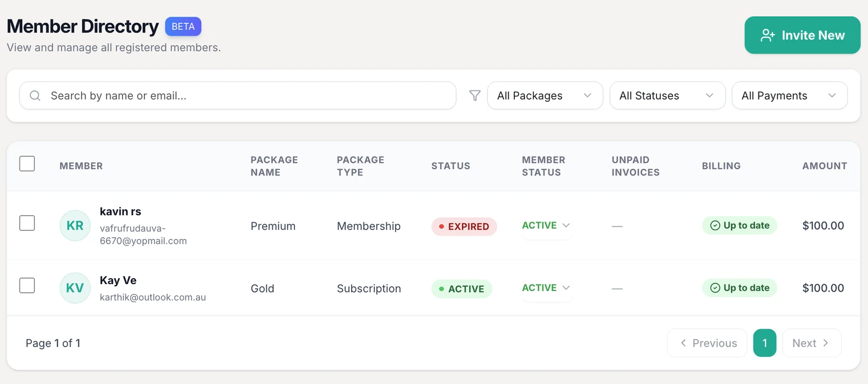Click the EXPIRED status badge
868x384 pixels.
(x=464, y=226)
